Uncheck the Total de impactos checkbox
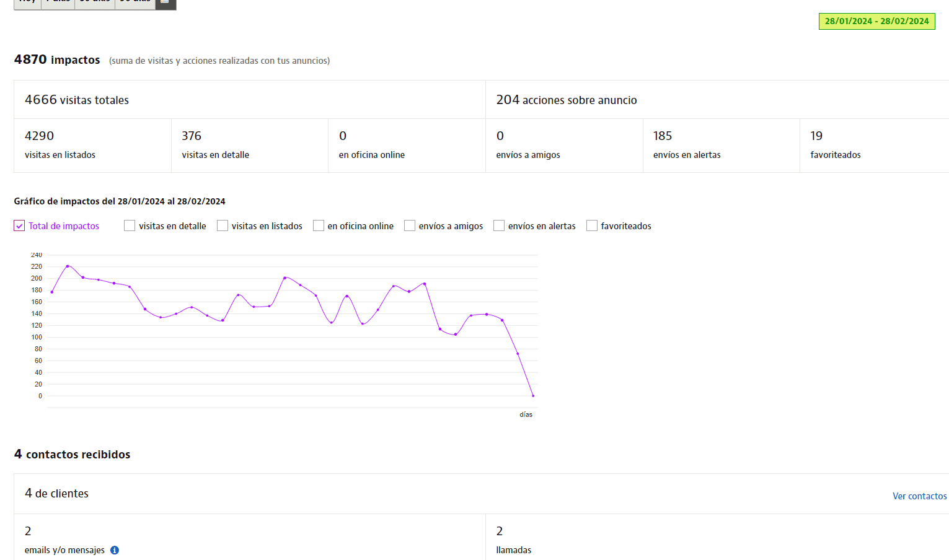The image size is (949, 560). [19, 226]
